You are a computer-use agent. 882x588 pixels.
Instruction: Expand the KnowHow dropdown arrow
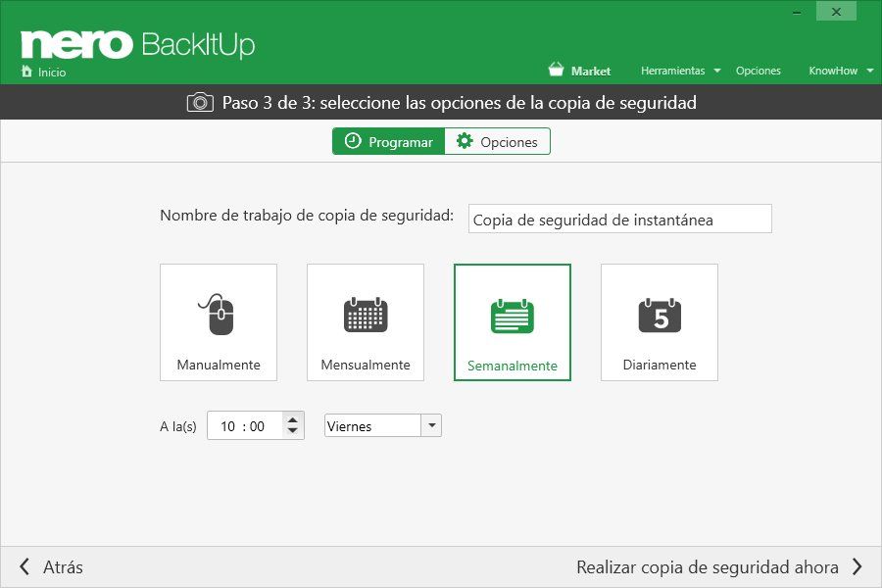click(870, 71)
